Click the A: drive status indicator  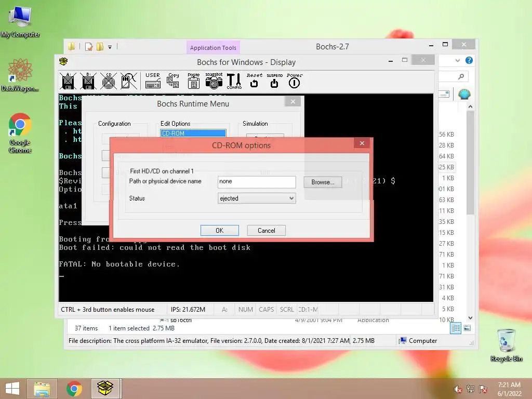pyautogui.click(x=224, y=310)
